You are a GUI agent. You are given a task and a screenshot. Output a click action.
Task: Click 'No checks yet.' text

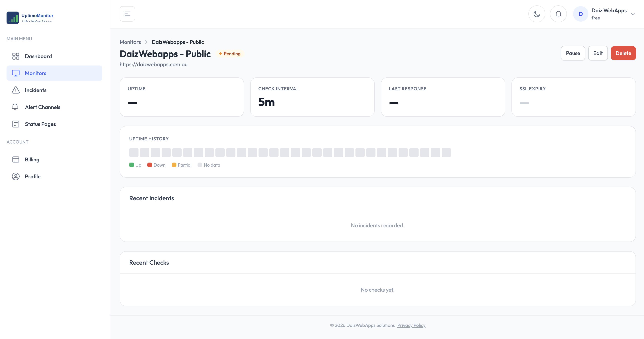(378, 290)
